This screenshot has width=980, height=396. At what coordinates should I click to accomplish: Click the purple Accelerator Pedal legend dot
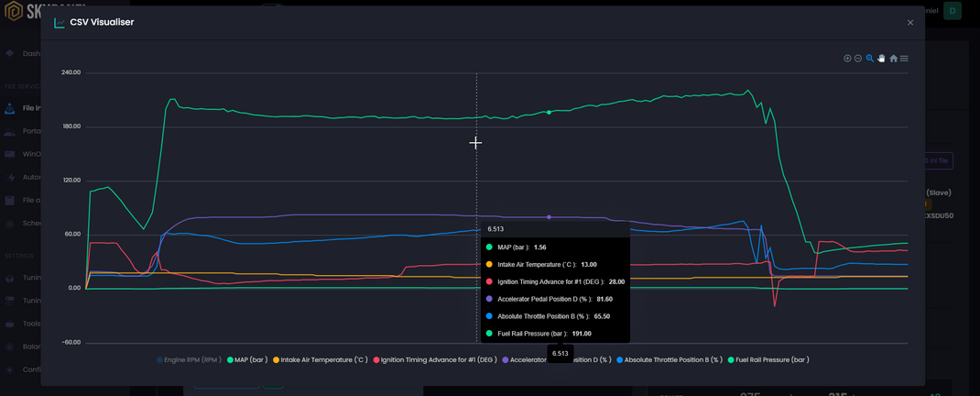click(x=506, y=360)
